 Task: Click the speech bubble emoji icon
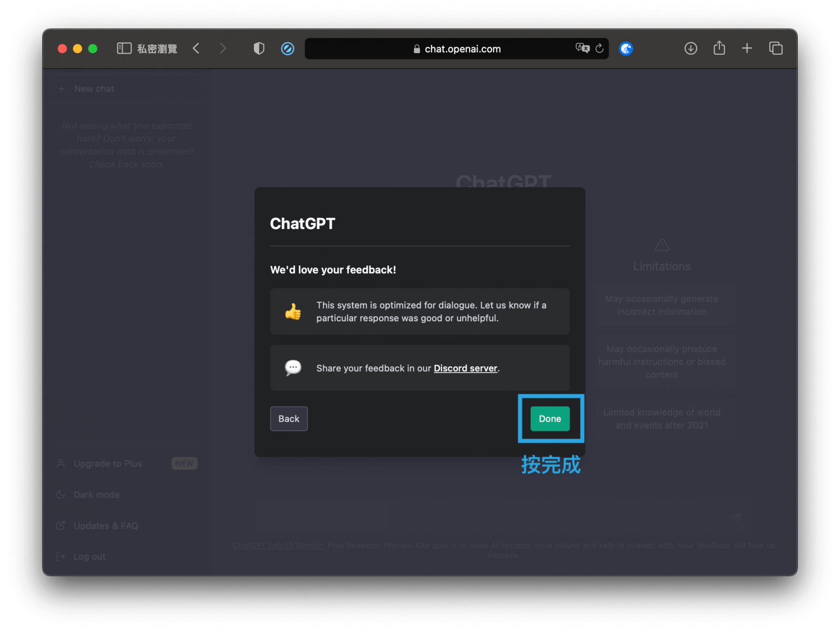293,368
